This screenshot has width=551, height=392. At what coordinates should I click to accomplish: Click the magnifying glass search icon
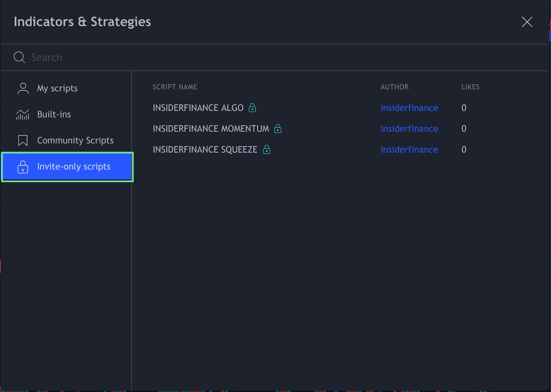19,57
